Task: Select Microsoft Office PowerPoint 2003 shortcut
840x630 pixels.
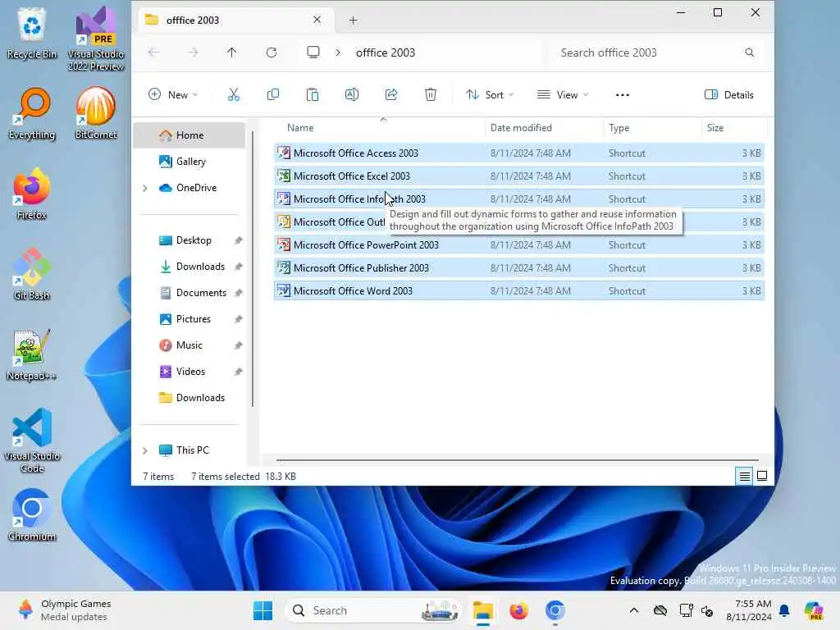Action: (518, 244)
